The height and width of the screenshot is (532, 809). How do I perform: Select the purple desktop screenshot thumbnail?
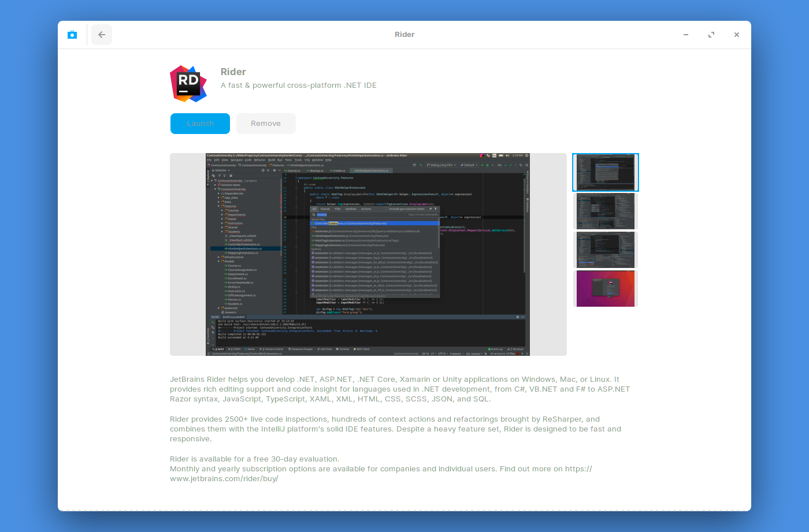pos(606,288)
